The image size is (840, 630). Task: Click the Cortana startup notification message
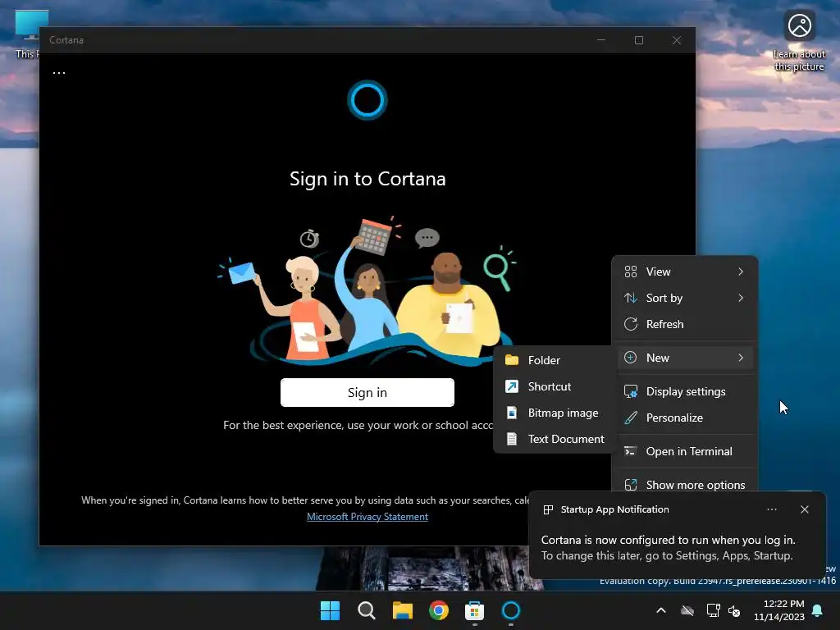[x=668, y=547]
